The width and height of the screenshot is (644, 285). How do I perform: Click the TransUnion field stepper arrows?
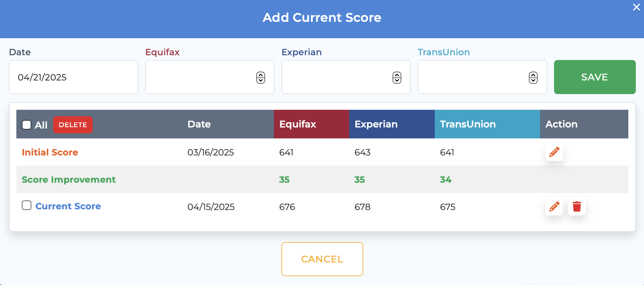(533, 78)
